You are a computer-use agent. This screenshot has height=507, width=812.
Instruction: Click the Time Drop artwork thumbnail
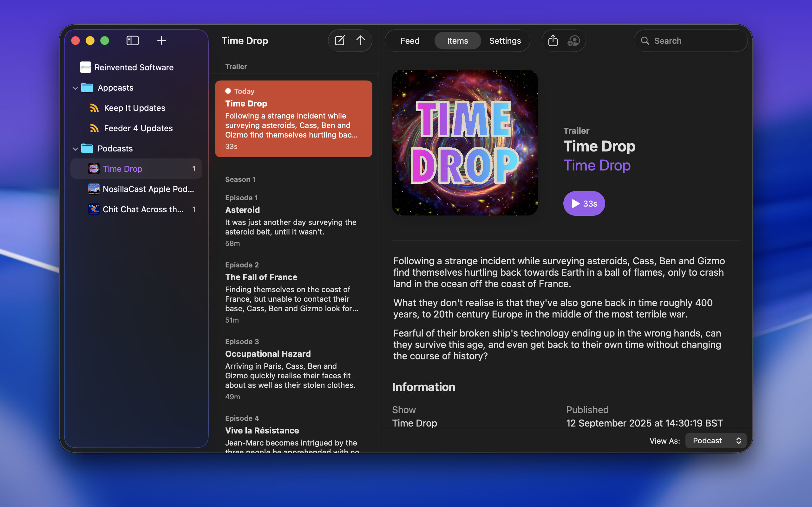(x=465, y=143)
